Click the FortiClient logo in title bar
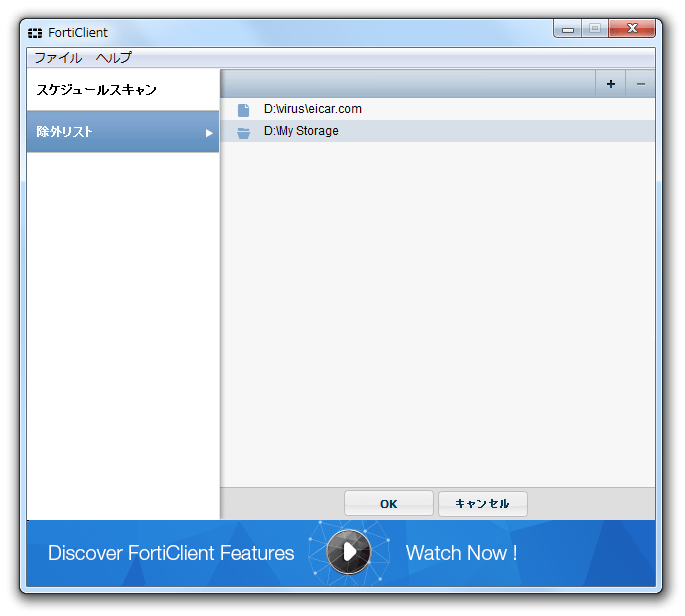Screen dimensions: 685x616 point(35,33)
